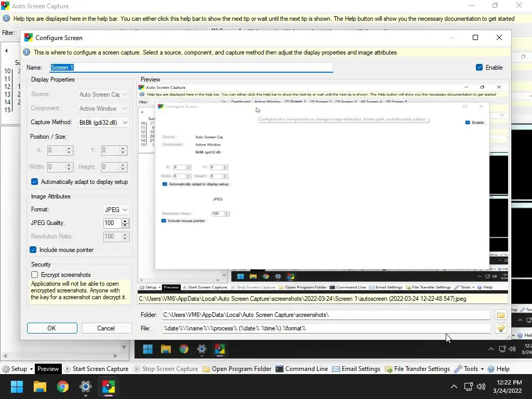Viewport: 532px width, 399px height.
Task: Click the info icon in Configure Screen help bar
Action: [26, 52]
